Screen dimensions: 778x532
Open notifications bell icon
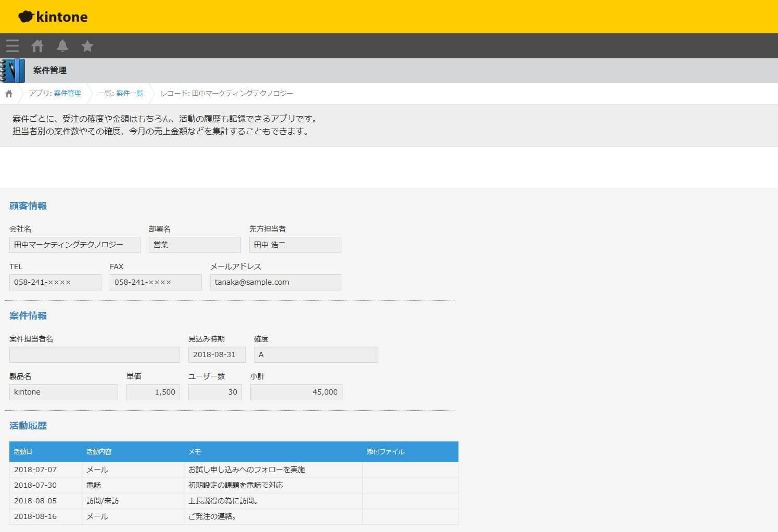coord(62,46)
